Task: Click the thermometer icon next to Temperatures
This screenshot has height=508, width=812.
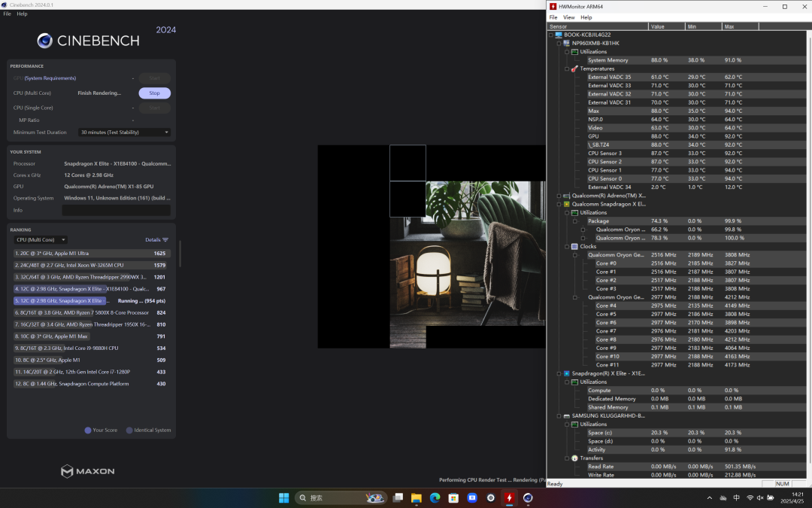Action: pyautogui.click(x=574, y=68)
